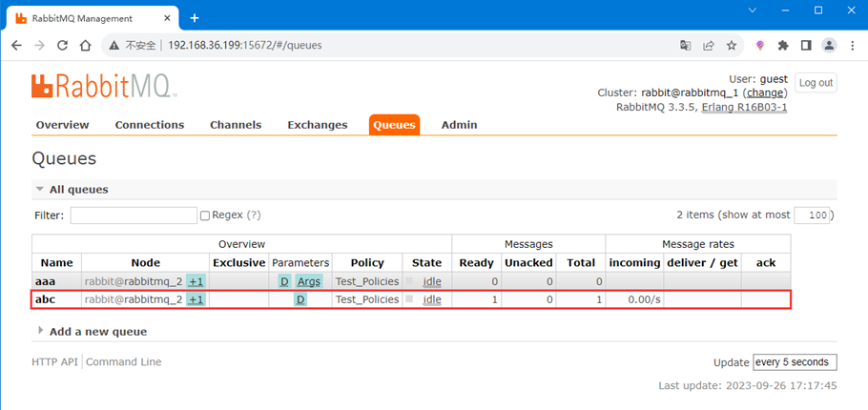Open the HTTP API link
The width and height of the screenshot is (868, 410).
tap(54, 362)
